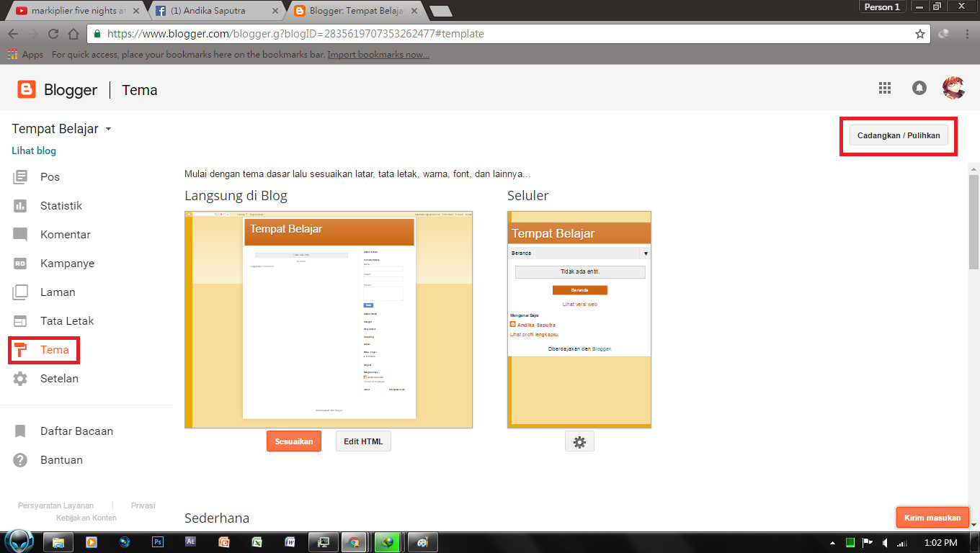Open the account avatar menu
This screenshot has height=553, width=980.
click(954, 88)
